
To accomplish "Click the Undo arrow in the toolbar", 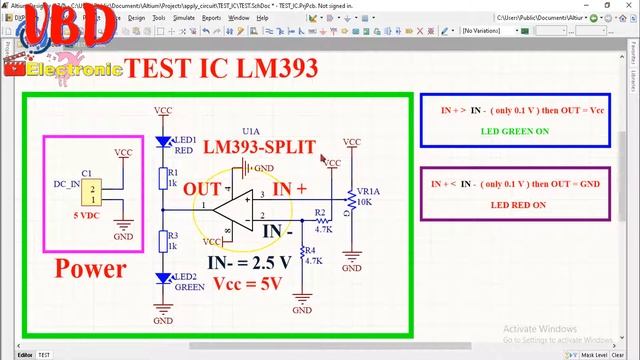I will pyautogui.click(x=206, y=31).
